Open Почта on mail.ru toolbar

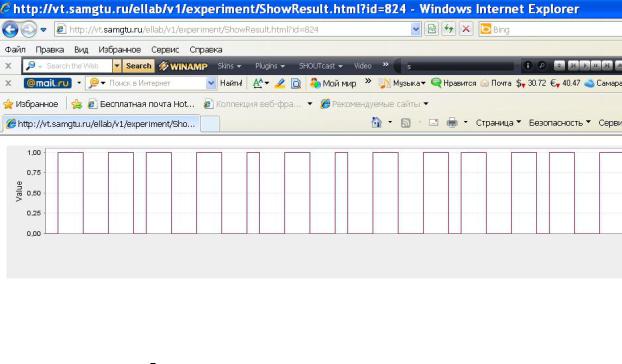tap(495, 83)
